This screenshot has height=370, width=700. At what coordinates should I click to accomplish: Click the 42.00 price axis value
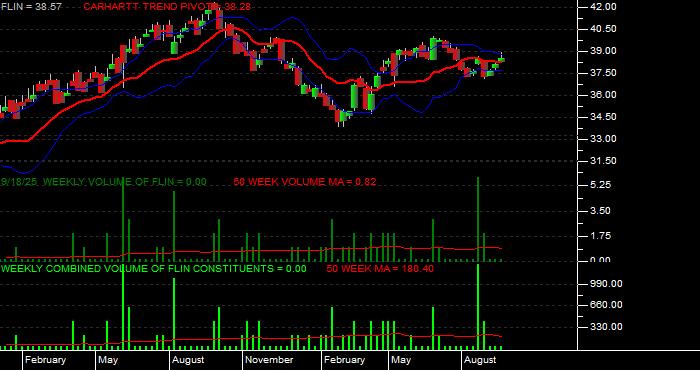pos(603,7)
